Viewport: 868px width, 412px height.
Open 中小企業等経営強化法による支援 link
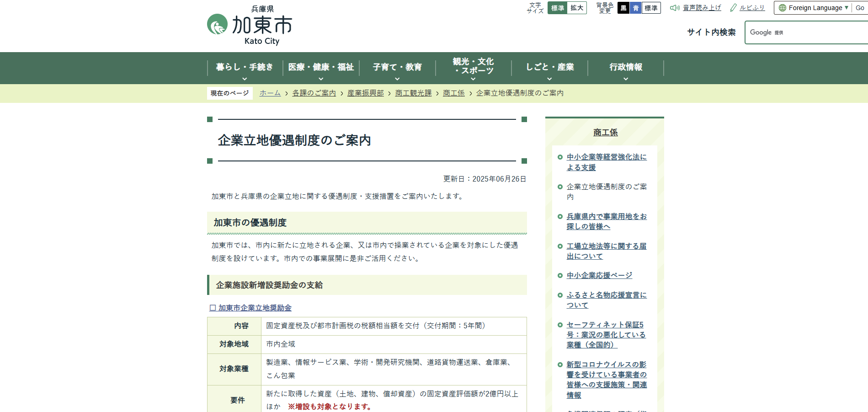607,162
